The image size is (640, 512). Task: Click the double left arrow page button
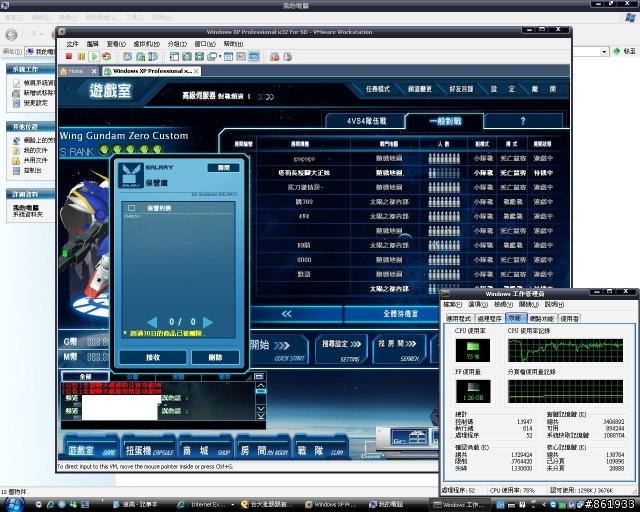point(287,314)
